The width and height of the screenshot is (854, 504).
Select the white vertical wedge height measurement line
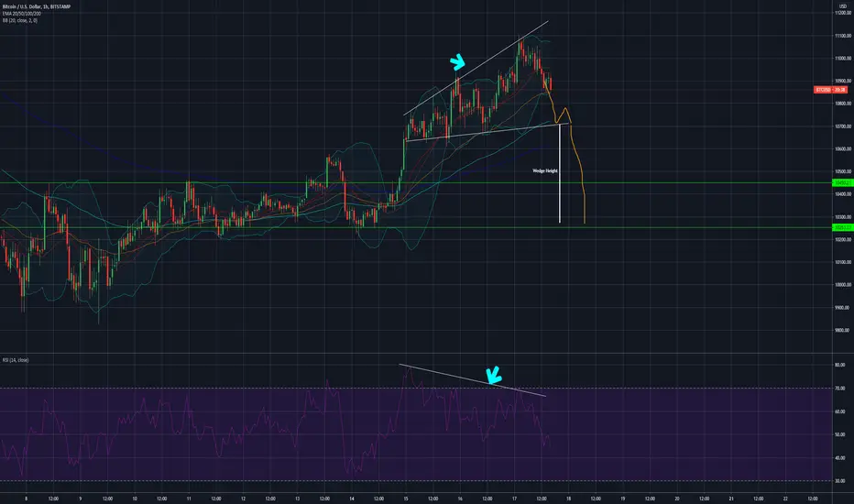pos(560,174)
